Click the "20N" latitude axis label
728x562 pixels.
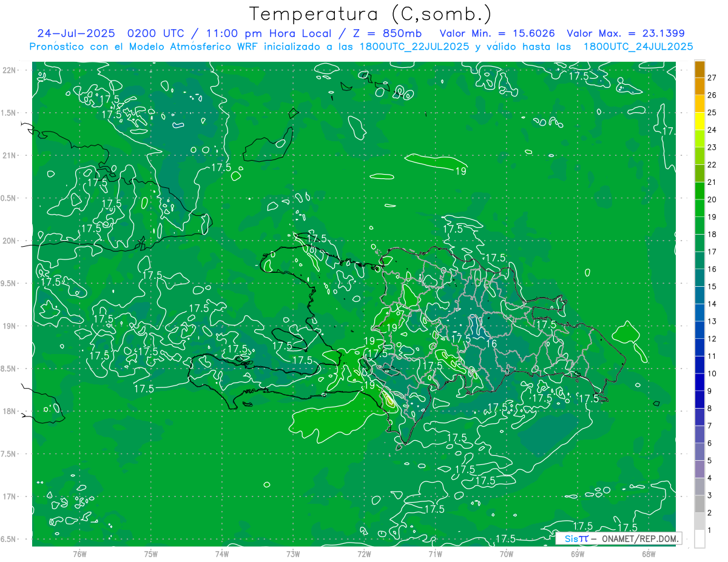pyautogui.click(x=10, y=241)
